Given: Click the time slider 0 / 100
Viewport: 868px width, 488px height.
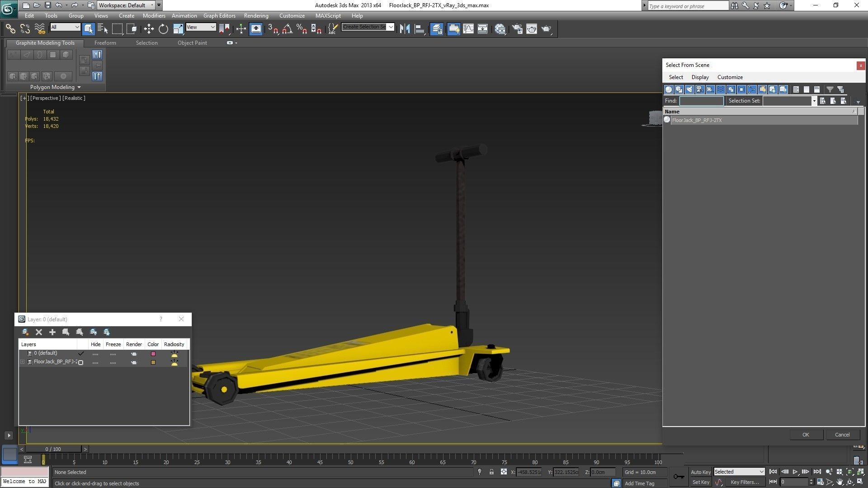Looking at the screenshot, I should (x=53, y=449).
